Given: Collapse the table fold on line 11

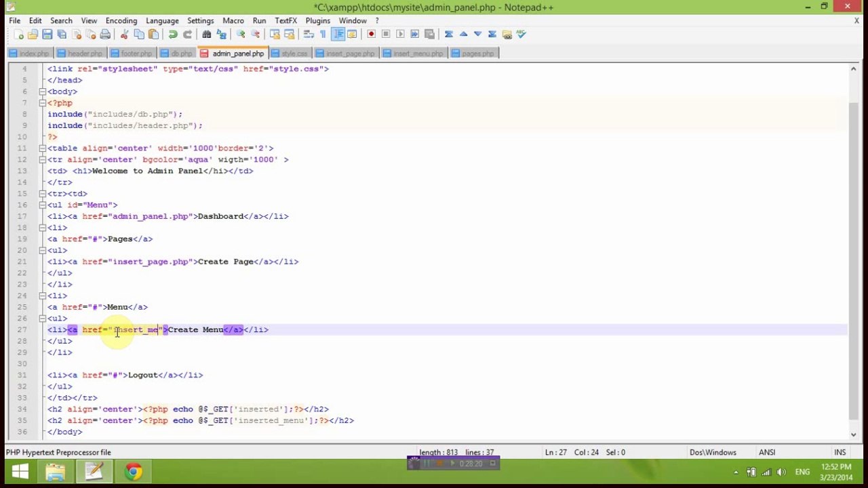Looking at the screenshot, I should tap(42, 148).
